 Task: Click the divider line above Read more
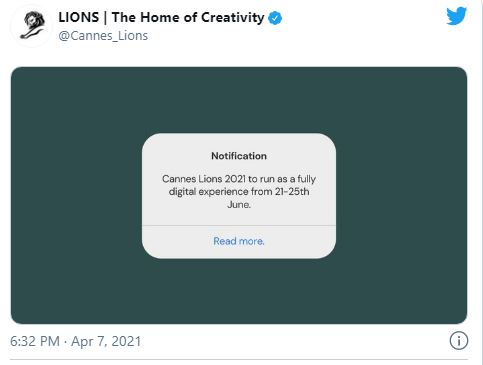click(x=239, y=225)
